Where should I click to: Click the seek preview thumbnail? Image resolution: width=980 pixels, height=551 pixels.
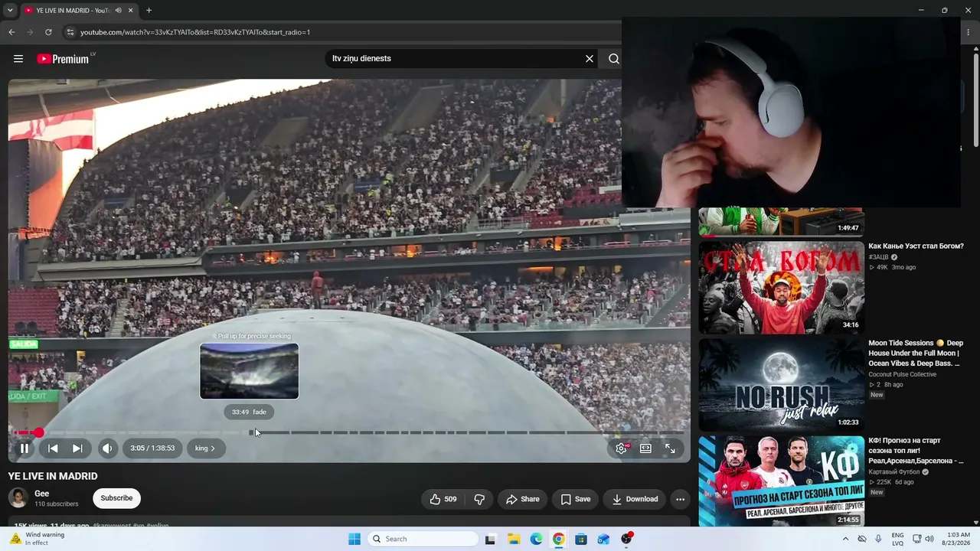point(250,371)
